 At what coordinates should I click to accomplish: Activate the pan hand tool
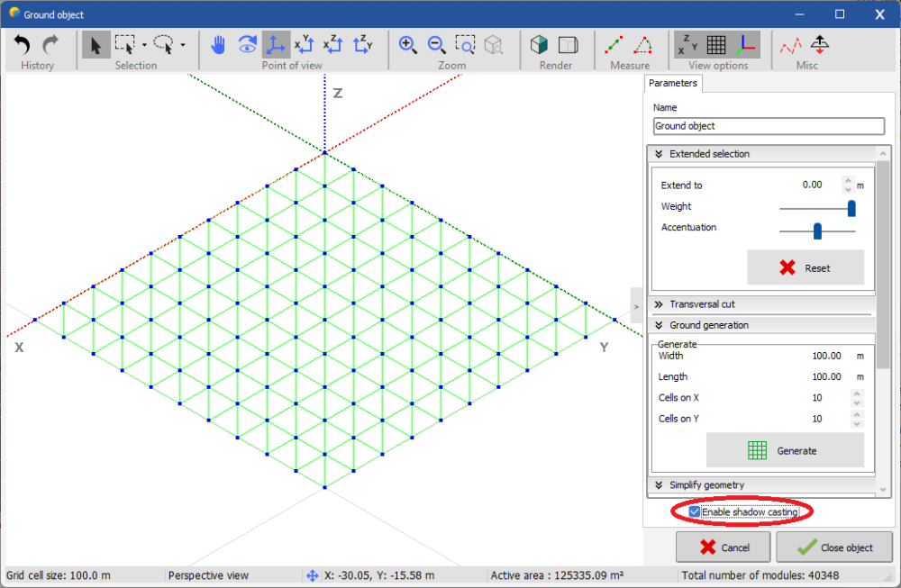pyautogui.click(x=218, y=44)
